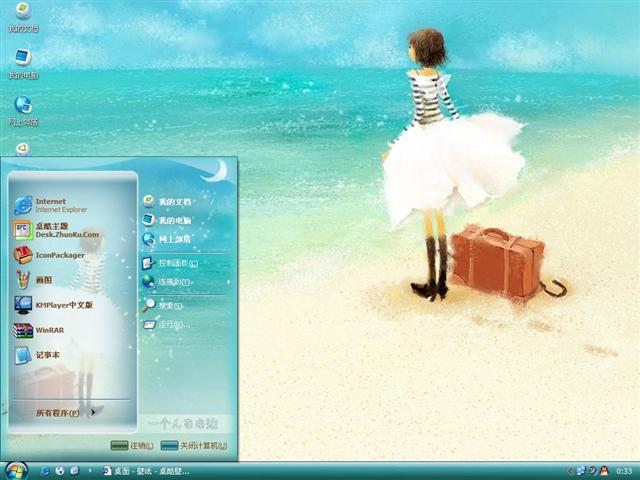Expand 所有程序 (All Programs) list
The height and width of the screenshot is (480, 640).
pyautogui.click(x=65, y=413)
